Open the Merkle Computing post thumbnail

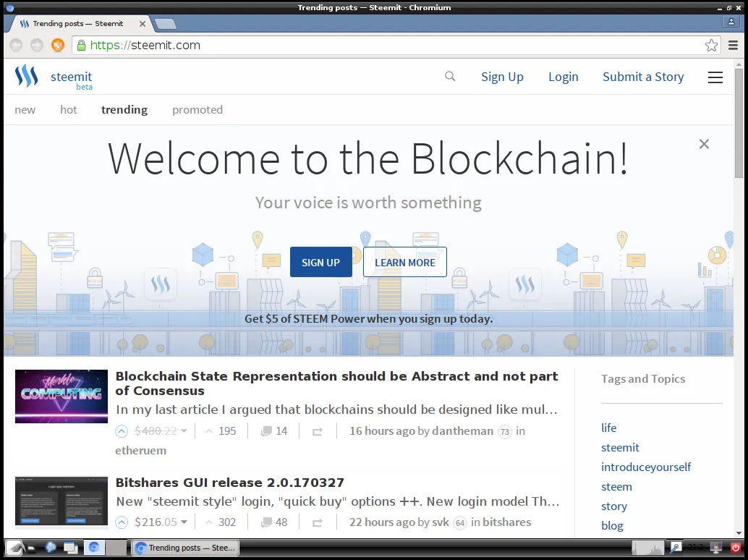61,396
